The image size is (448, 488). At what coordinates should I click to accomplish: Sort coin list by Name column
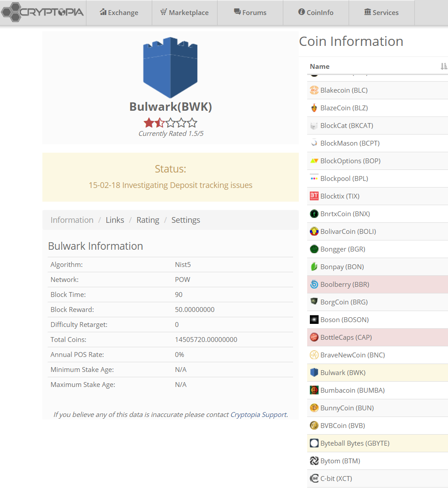tap(444, 66)
